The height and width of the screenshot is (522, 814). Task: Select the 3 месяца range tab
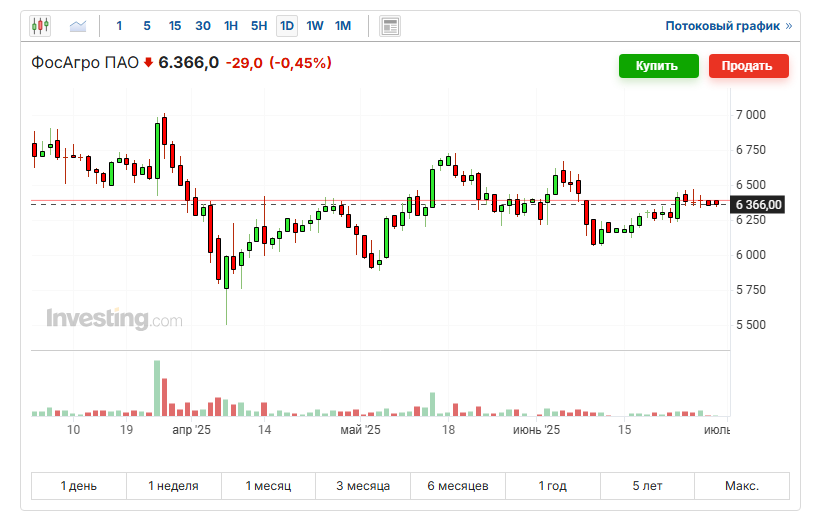363,486
